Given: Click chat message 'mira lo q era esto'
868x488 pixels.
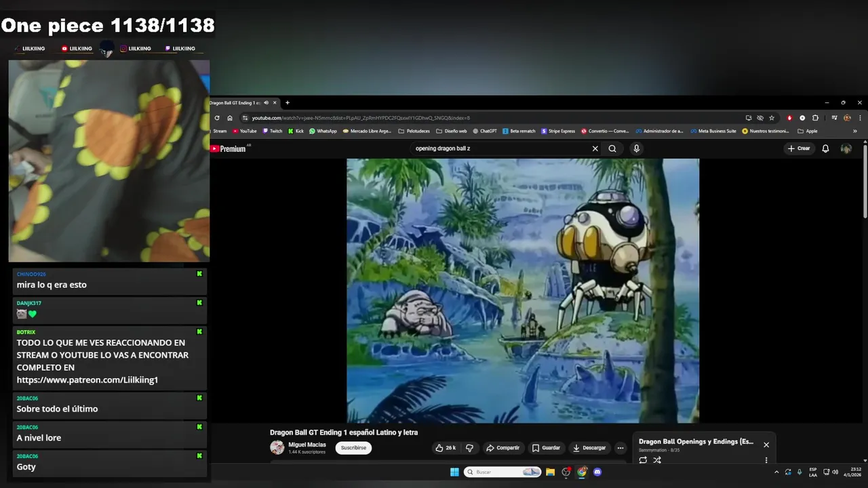Looking at the screenshot, I should pos(52,285).
